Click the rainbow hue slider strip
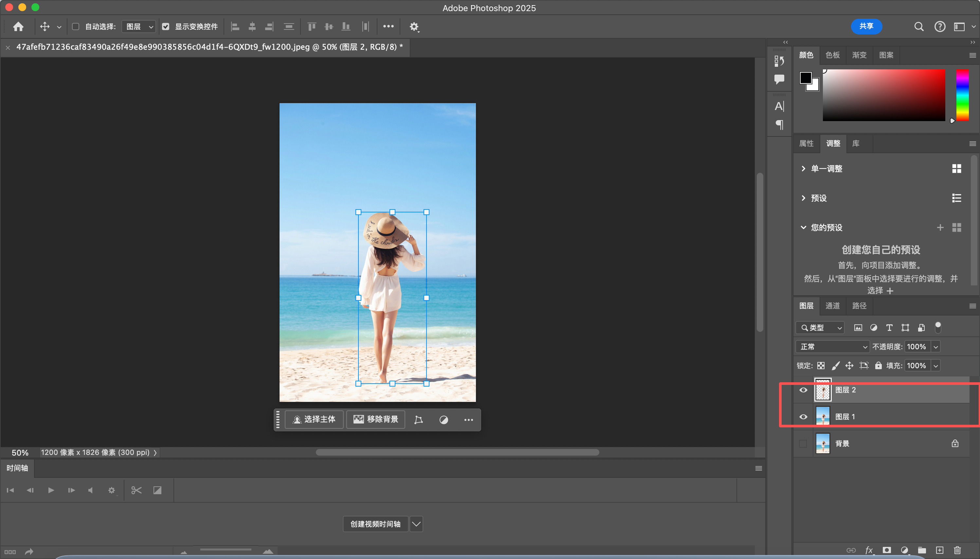The height and width of the screenshot is (559, 980). pos(962,95)
